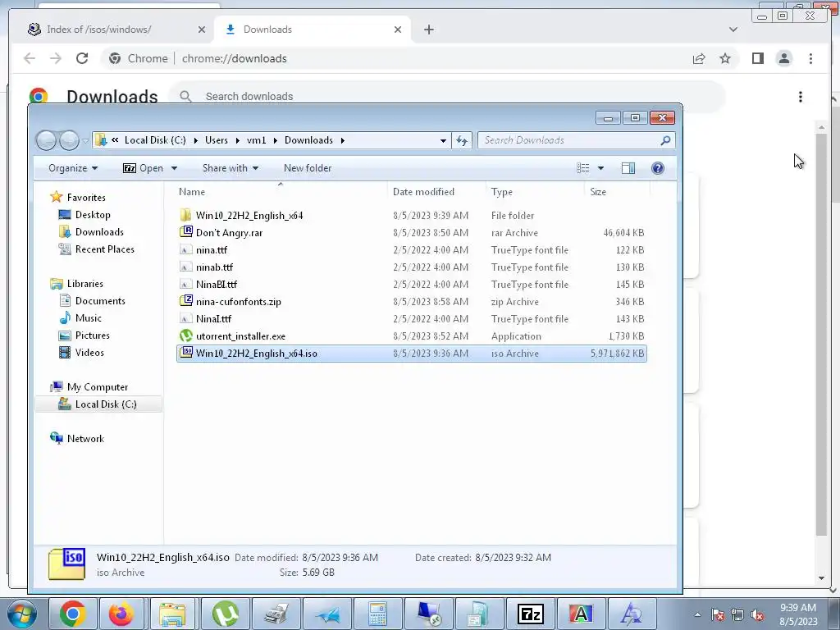Click the Chrome page vertical scrollbar
Viewport: 840px width, 630px height.
click(x=821, y=335)
